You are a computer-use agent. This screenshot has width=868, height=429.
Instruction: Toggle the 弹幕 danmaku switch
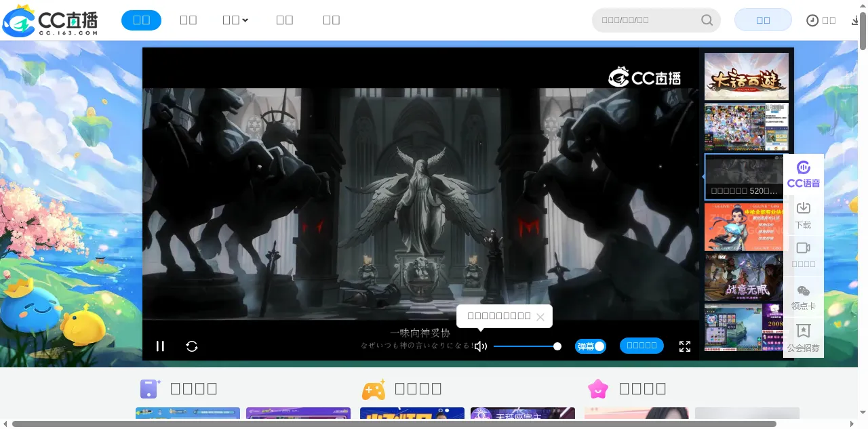click(x=591, y=346)
